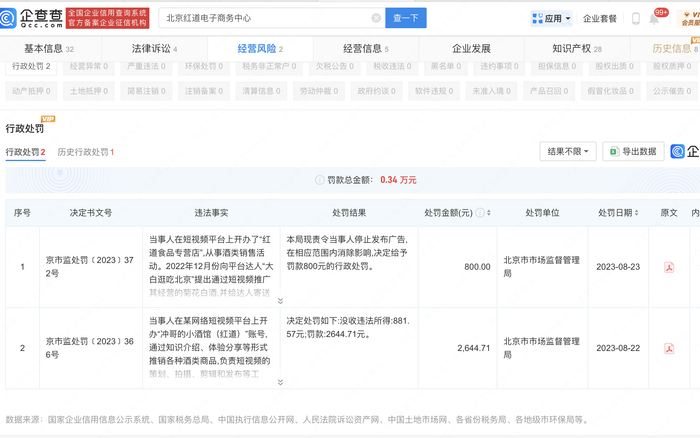Screen dimensions: 700x438
Task: Expand full 违法事实 text in row 2
Action: (280, 380)
